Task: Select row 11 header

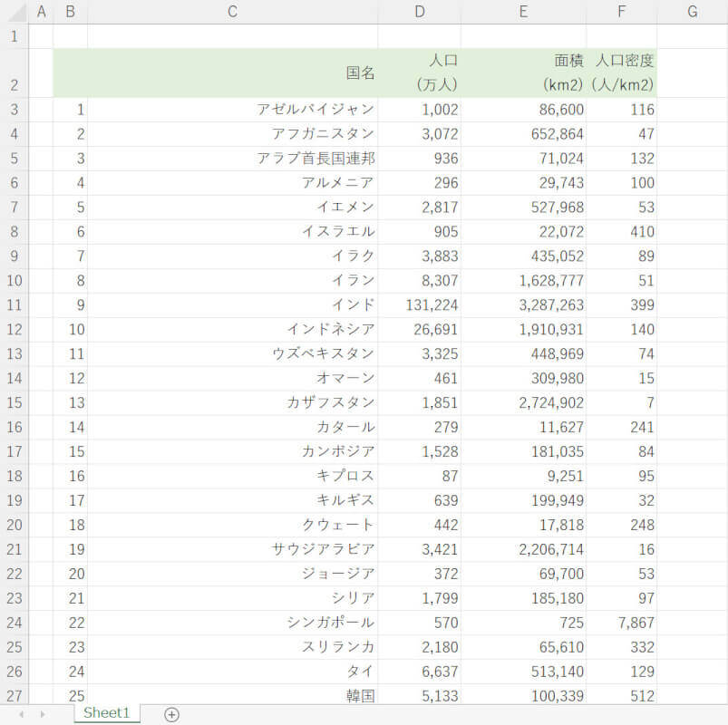Action: coord(14,305)
